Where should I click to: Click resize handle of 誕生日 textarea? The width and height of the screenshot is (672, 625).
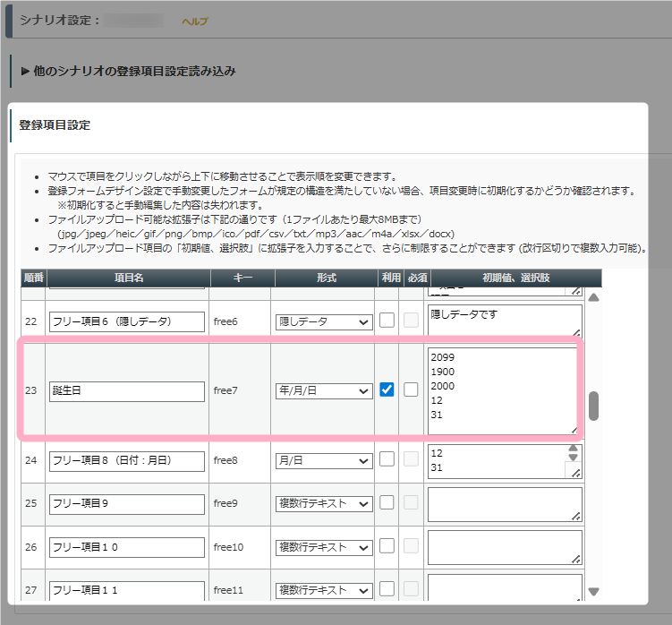[x=574, y=429]
